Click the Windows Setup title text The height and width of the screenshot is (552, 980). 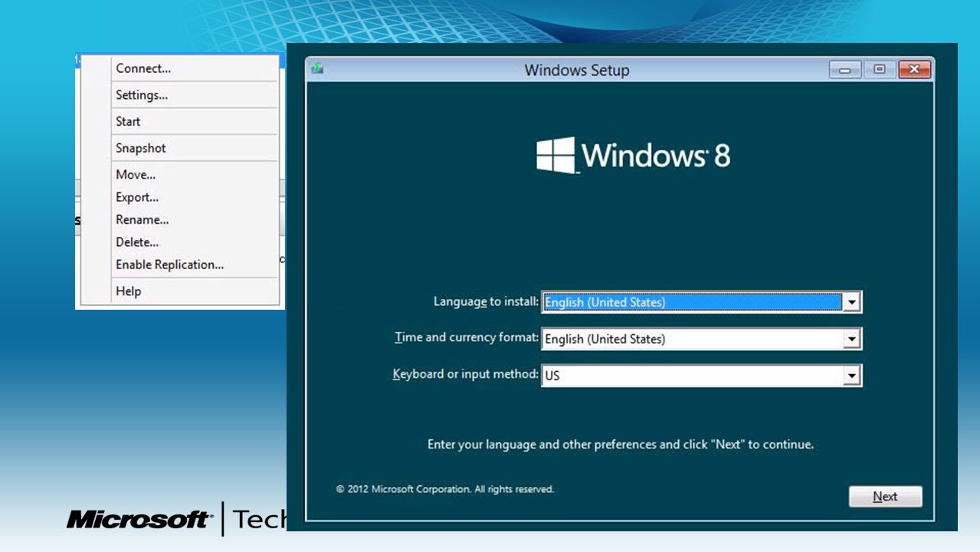(x=577, y=70)
